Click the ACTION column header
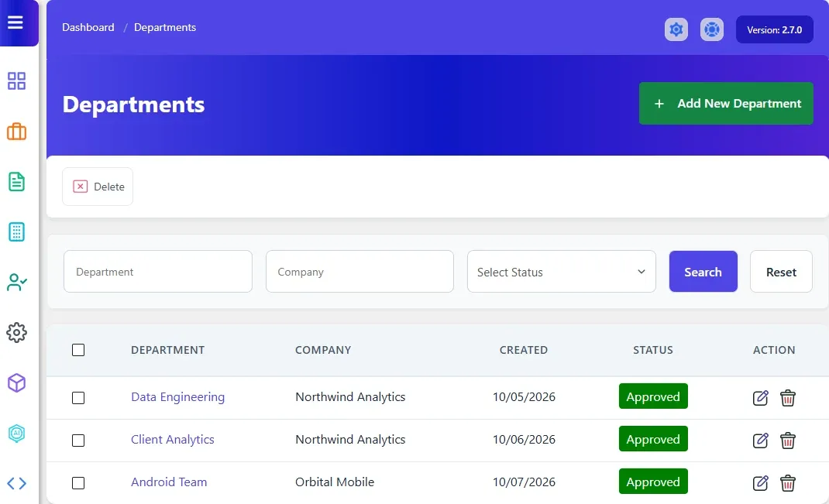The height and width of the screenshot is (504, 829). (774, 350)
